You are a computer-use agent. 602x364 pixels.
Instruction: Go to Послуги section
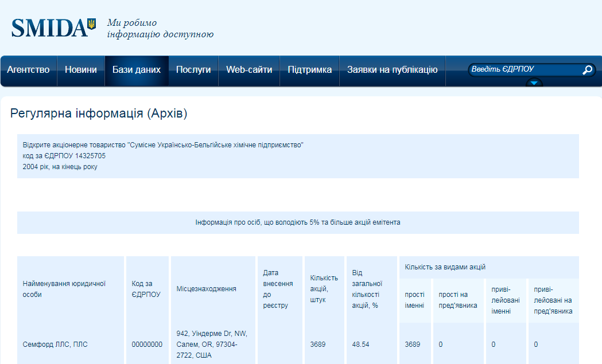point(193,70)
